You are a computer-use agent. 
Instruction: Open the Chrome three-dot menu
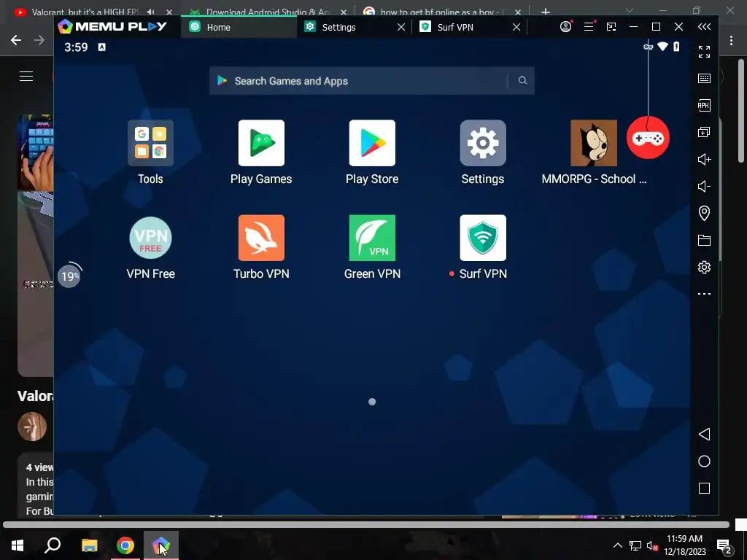click(731, 41)
